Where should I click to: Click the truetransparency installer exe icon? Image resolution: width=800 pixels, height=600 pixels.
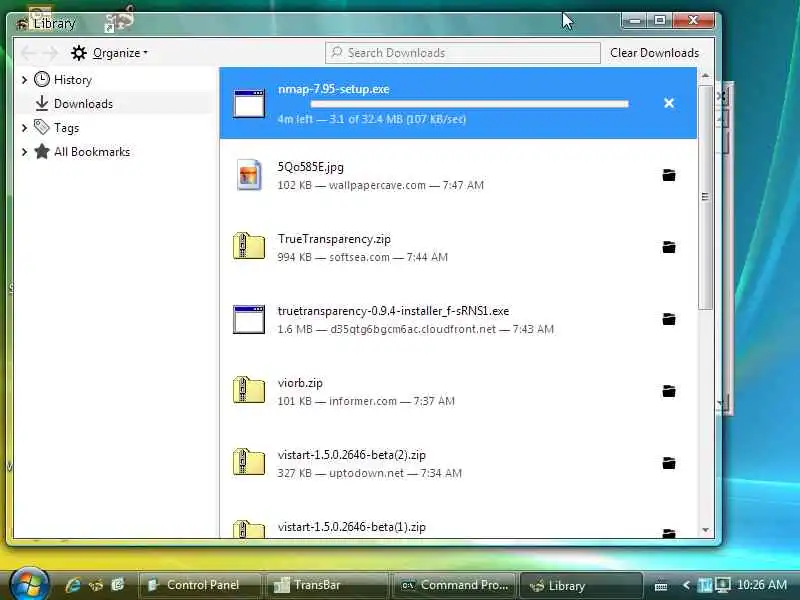click(x=249, y=319)
